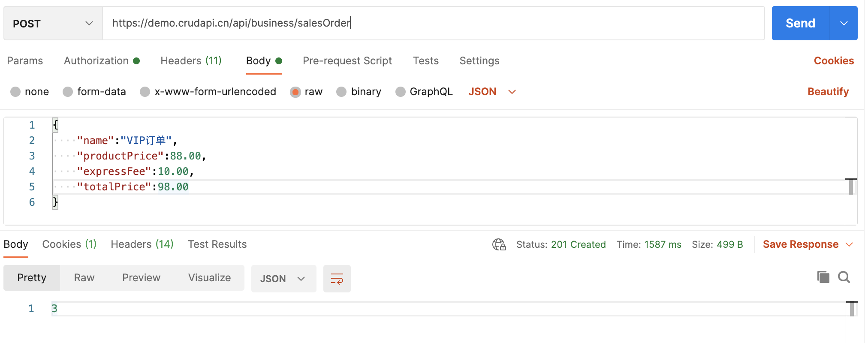Expand the Send button arrow options
This screenshot has height=343, width=868.
click(x=844, y=23)
